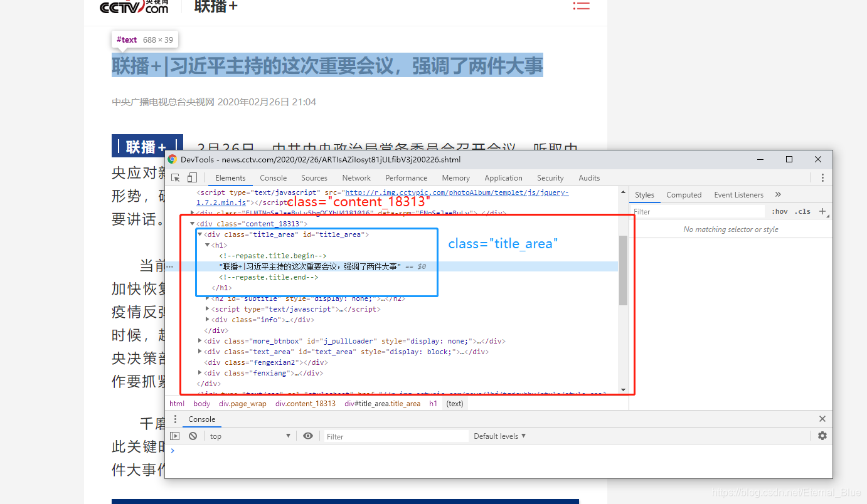Toggle the :hov pseudo-class state panel
Image resolution: width=867 pixels, height=504 pixels.
click(780, 211)
